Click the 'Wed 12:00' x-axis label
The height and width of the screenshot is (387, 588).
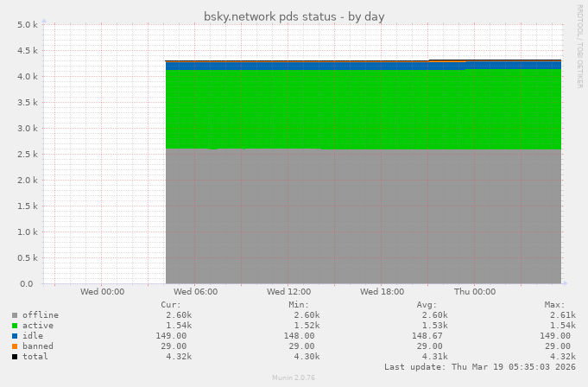[288, 292]
